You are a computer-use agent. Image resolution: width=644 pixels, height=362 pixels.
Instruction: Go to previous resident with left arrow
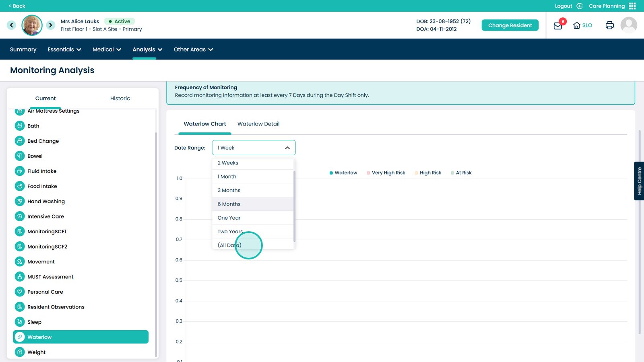coord(12,25)
